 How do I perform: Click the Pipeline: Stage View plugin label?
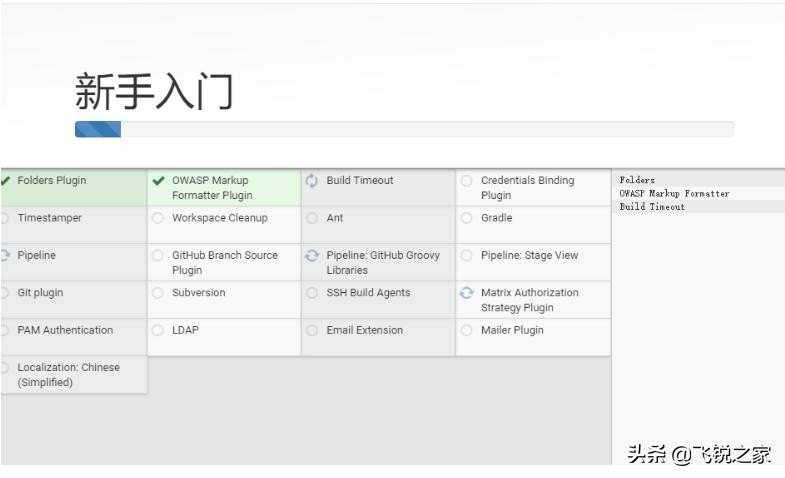click(x=529, y=255)
